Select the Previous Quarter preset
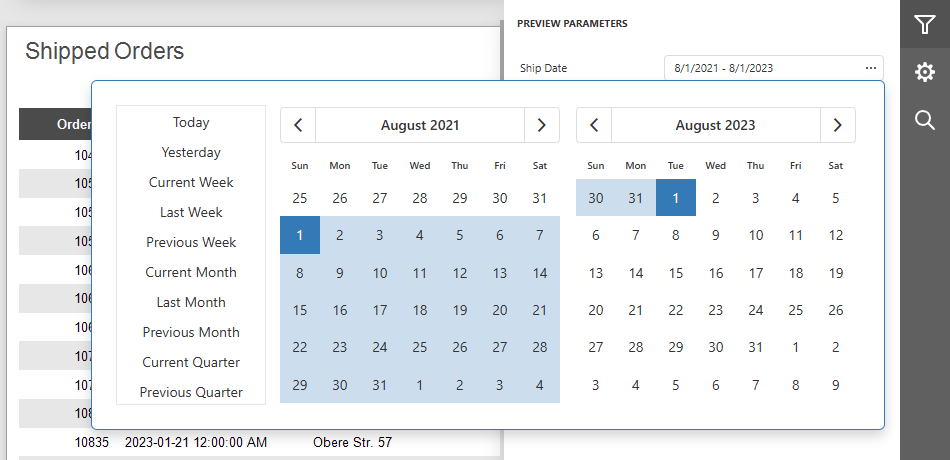 pyautogui.click(x=191, y=392)
